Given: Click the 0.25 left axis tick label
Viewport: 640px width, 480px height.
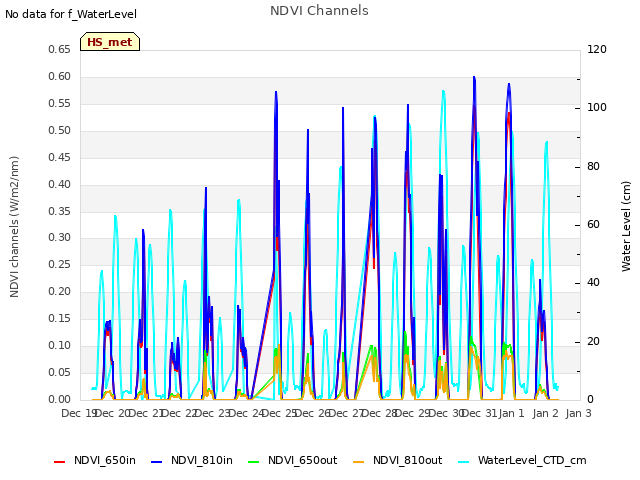Looking at the screenshot, I should tap(59, 264).
